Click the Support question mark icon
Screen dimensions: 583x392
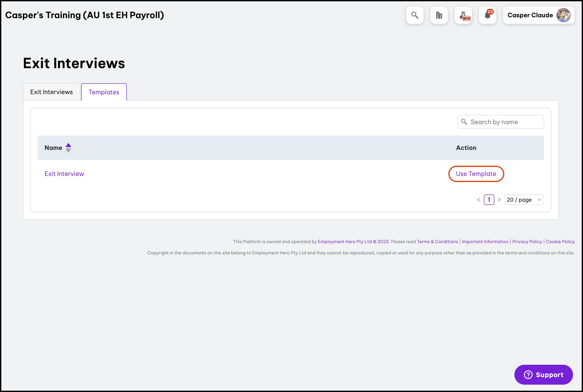[528, 374]
